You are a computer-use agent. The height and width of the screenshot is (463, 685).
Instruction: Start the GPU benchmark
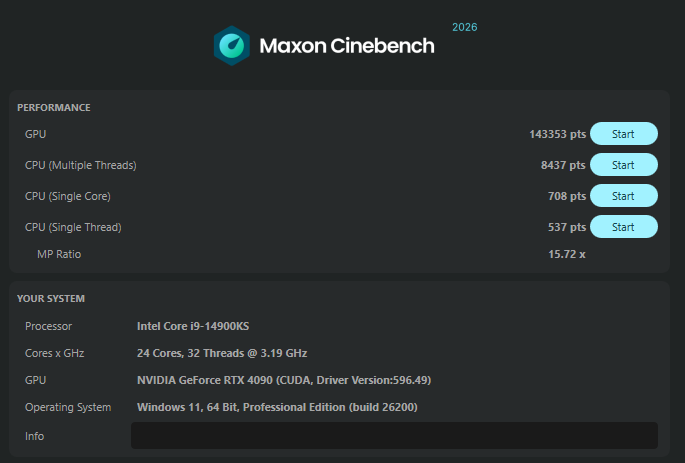click(x=623, y=134)
